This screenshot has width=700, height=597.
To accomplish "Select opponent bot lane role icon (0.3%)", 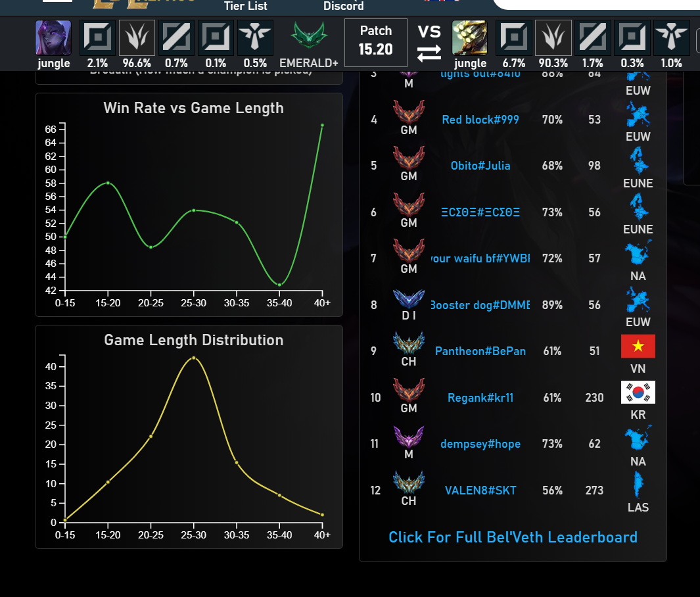I will [x=632, y=37].
